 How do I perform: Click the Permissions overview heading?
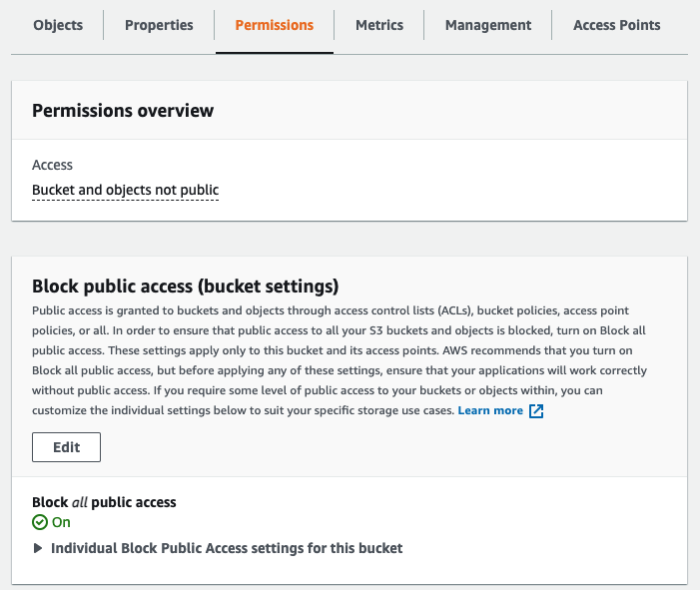point(123,110)
